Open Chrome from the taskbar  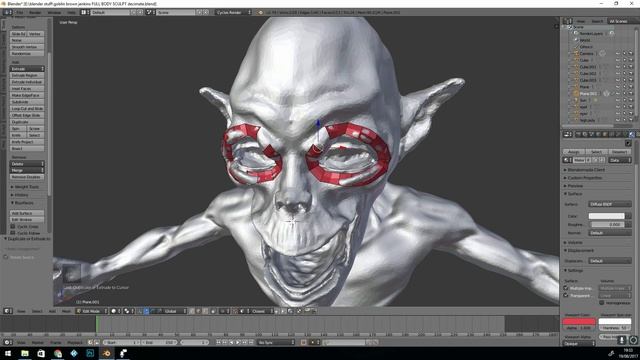(58, 353)
